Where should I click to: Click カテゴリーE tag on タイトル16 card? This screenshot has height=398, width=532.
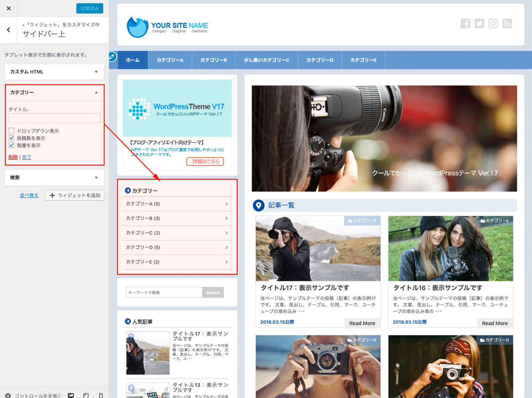495,221
